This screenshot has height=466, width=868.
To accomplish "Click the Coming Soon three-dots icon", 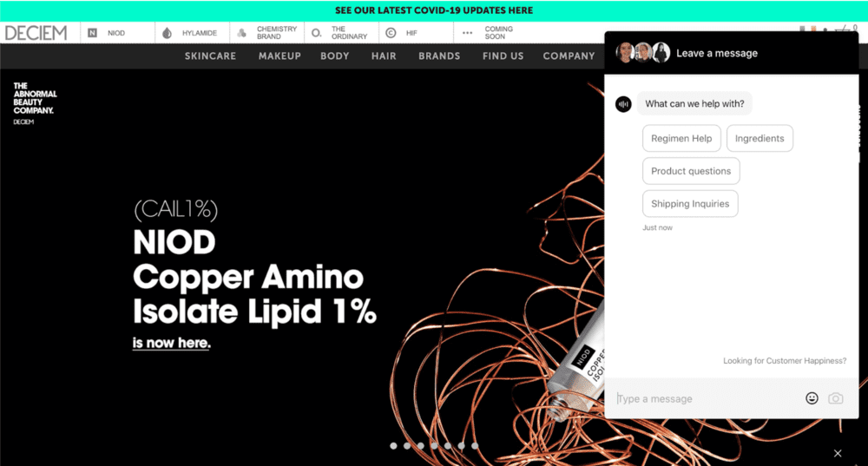I will pos(467,33).
